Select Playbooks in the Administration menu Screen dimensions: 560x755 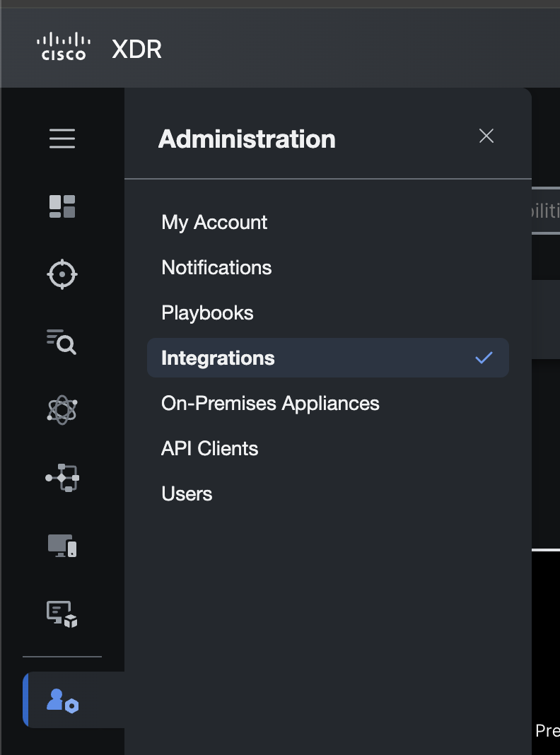[207, 312]
